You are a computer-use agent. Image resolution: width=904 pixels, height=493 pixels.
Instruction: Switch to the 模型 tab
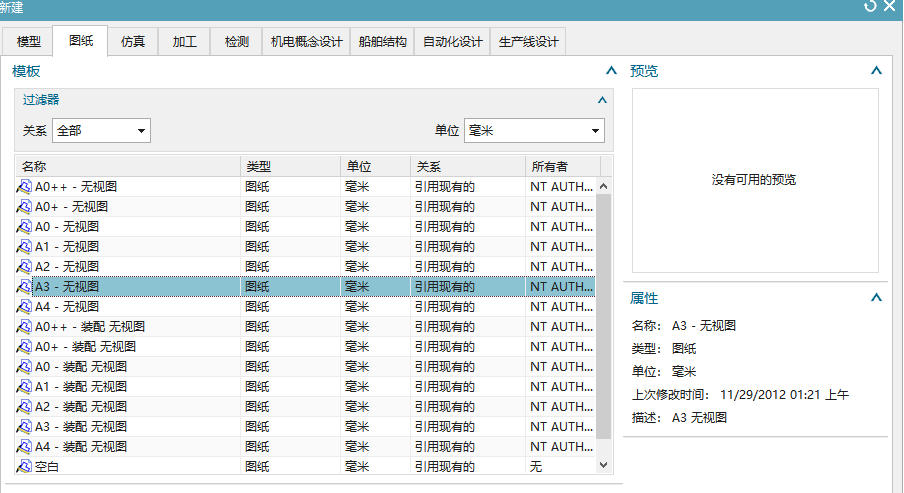(28, 42)
